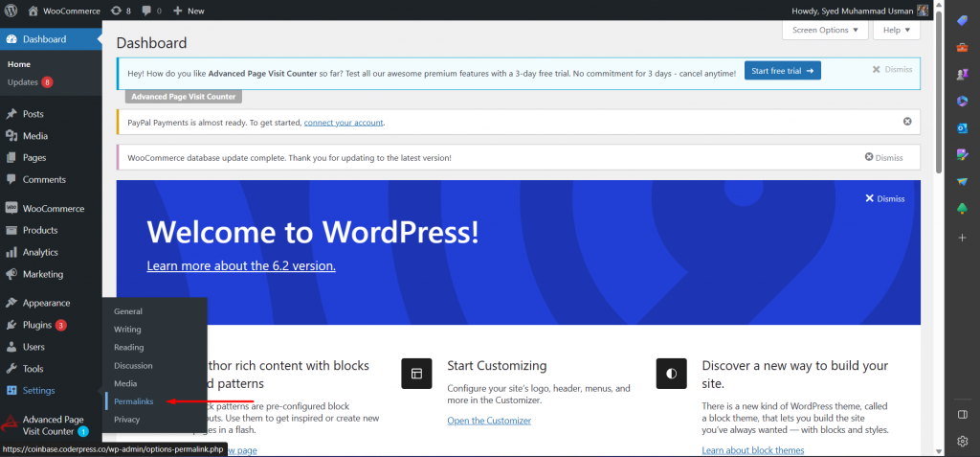Open the + New content menu
This screenshot has height=457, width=980.
pos(189,11)
